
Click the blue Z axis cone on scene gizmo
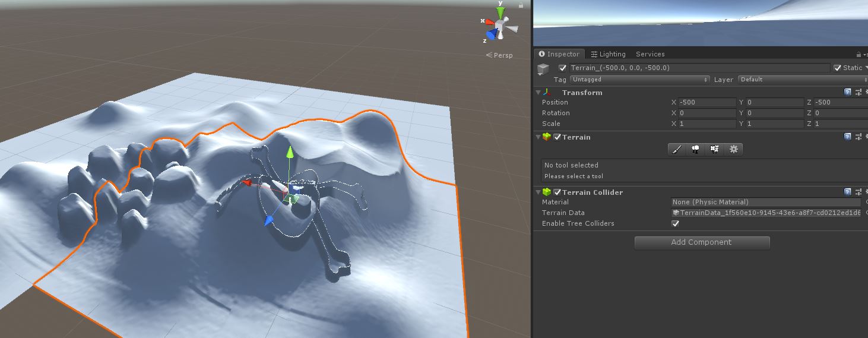492,34
